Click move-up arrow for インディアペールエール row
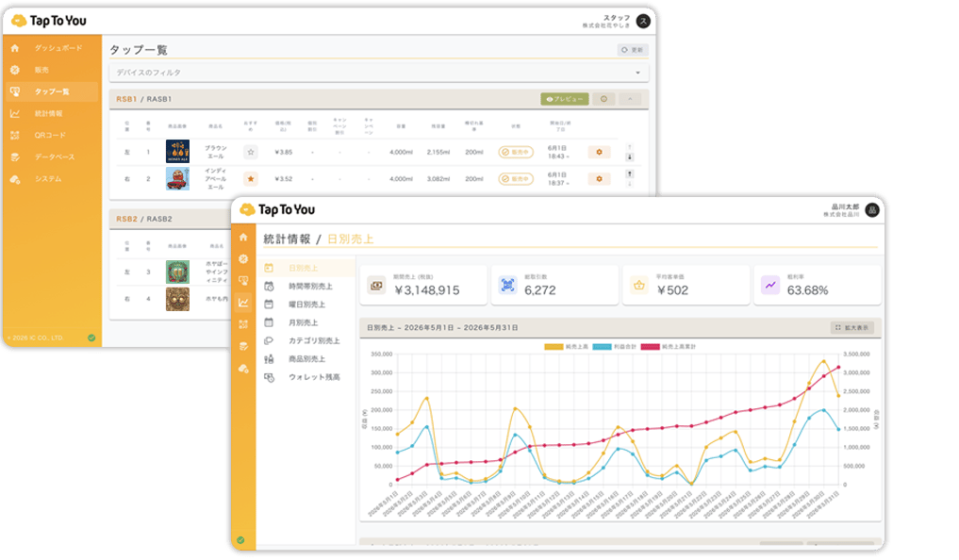Viewport: 959px width, 560px height. pos(629,174)
